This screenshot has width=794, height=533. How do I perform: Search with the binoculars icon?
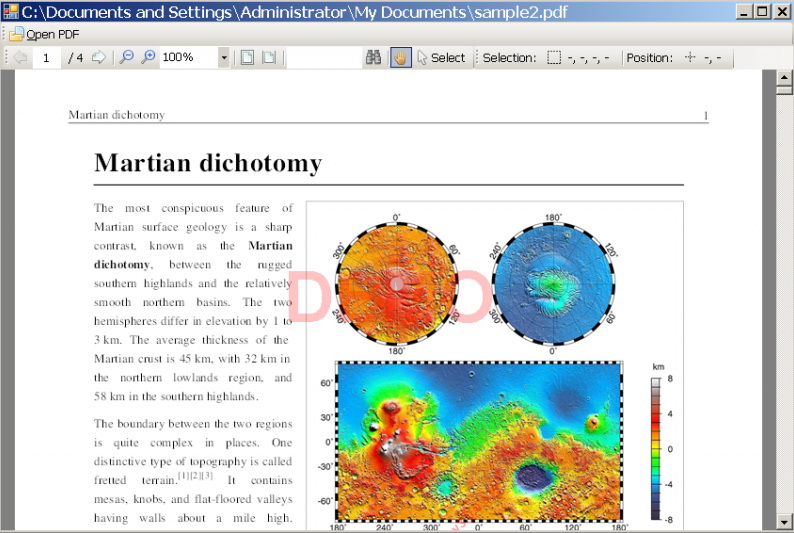pos(374,57)
